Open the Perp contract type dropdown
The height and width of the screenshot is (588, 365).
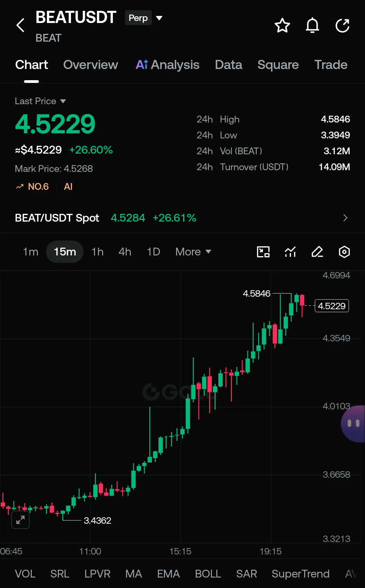[144, 18]
